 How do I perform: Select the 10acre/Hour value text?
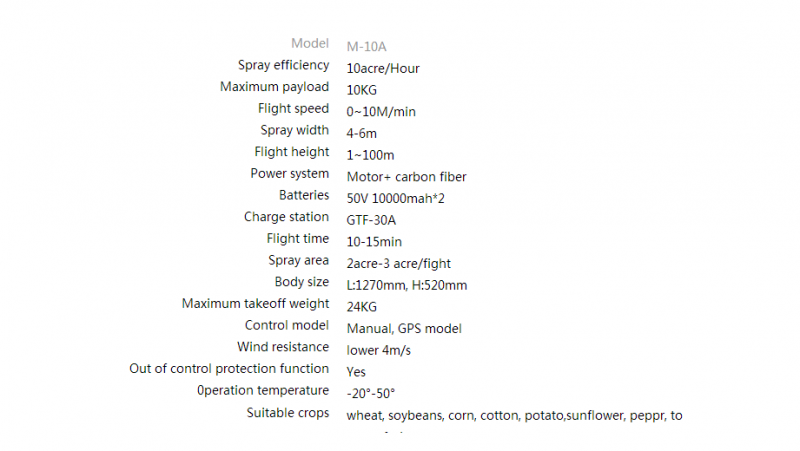(383, 68)
